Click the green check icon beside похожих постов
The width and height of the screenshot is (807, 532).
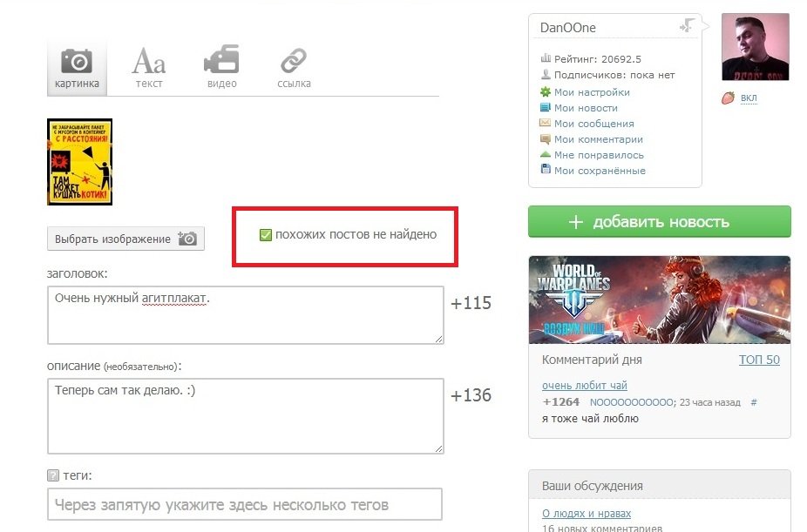click(x=266, y=235)
